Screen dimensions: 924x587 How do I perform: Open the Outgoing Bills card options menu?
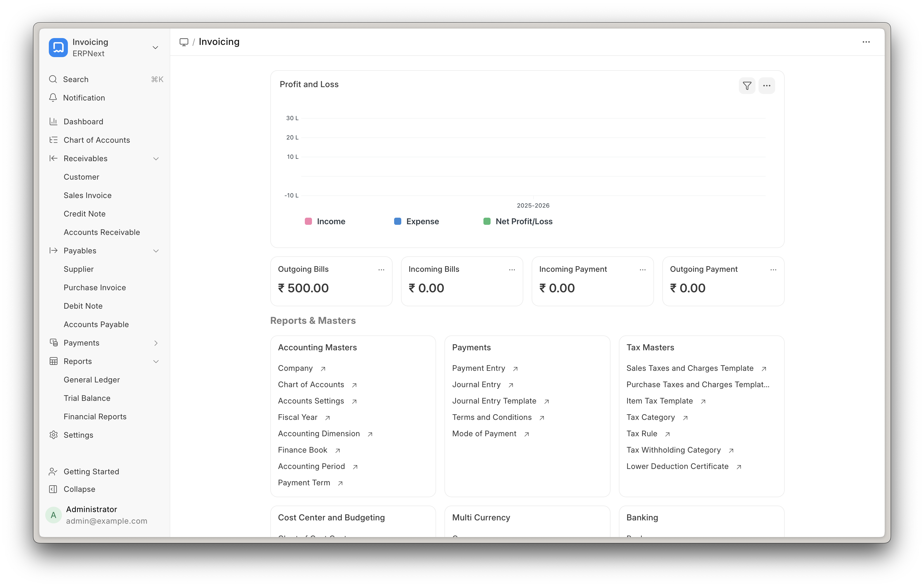tap(381, 269)
